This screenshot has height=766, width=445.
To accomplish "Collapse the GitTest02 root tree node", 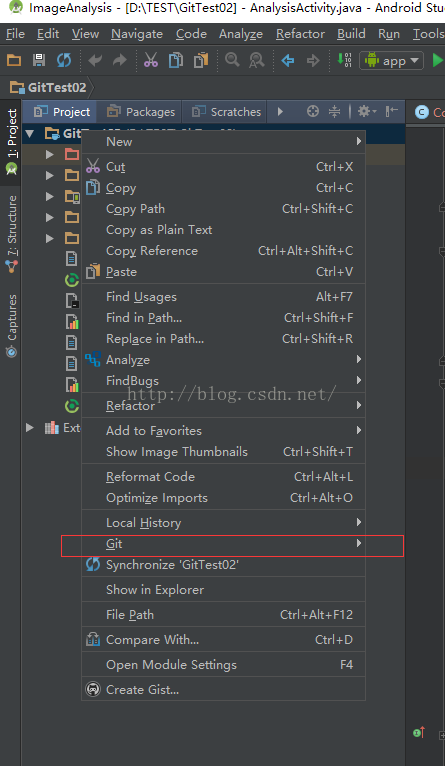I will (30, 133).
